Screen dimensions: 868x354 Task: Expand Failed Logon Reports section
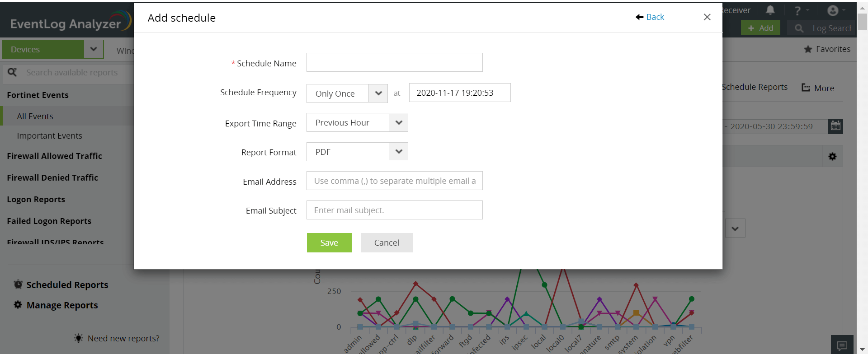click(x=49, y=221)
